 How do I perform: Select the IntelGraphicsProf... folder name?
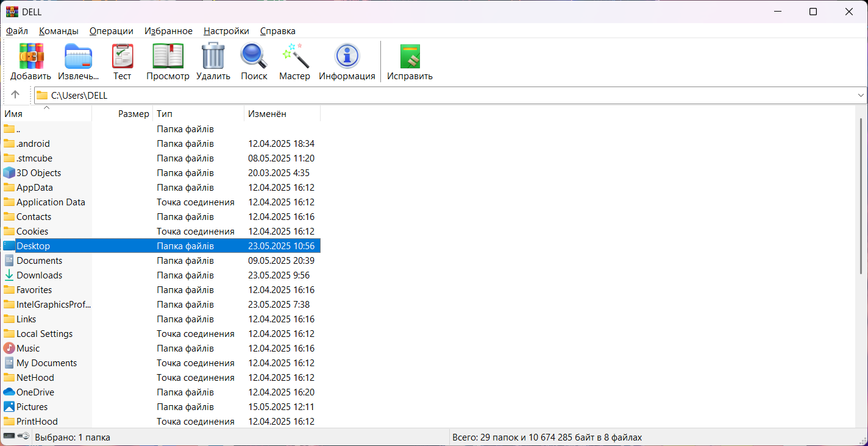click(54, 305)
